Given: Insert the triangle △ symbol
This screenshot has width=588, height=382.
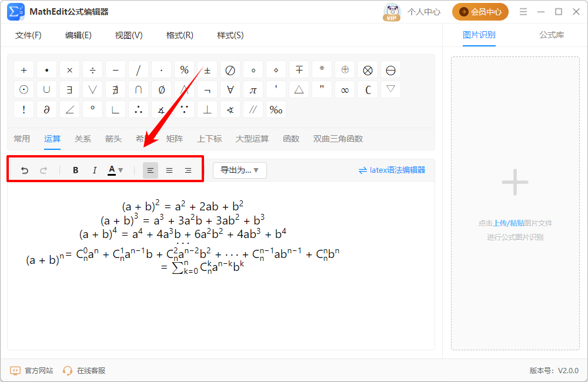Looking at the screenshot, I should click(x=299, y=90).
